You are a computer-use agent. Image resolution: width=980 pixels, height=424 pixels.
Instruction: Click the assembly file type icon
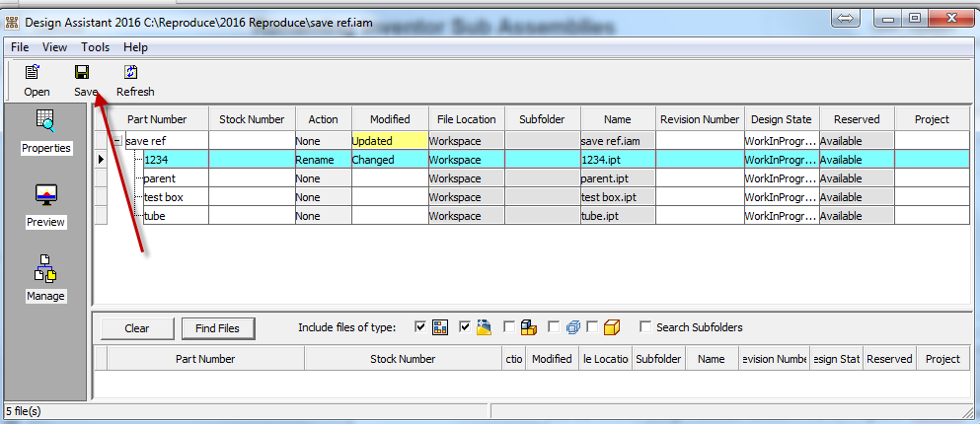(529, 327)
